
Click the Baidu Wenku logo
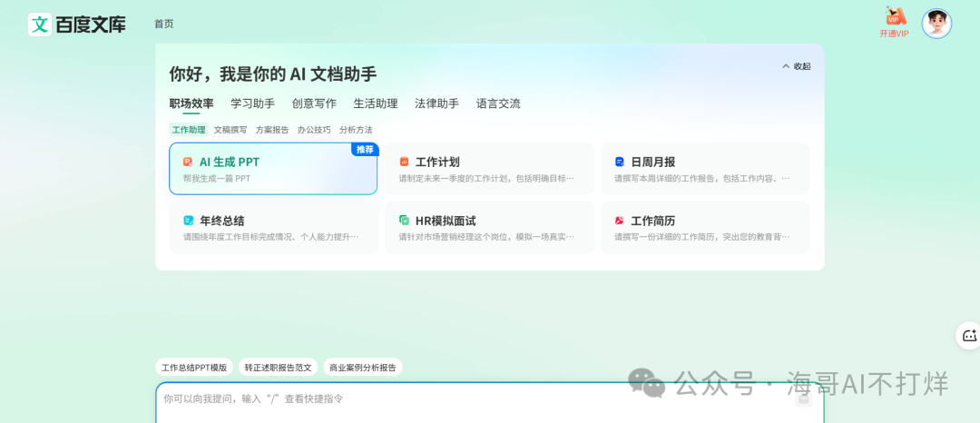click(77, 25)
